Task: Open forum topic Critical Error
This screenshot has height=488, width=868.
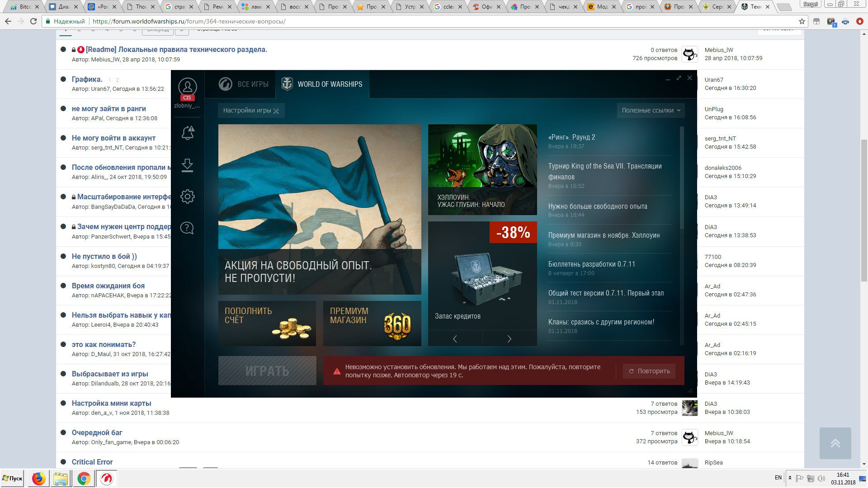Action: click(x=92, y=462)
